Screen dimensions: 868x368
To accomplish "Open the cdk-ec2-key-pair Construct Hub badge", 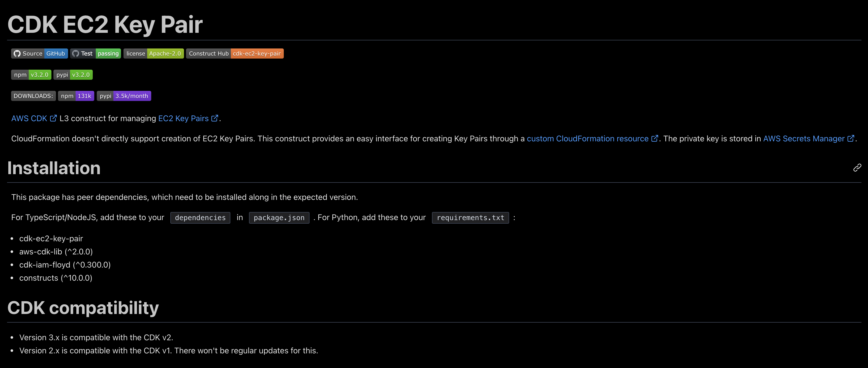I will [x=235, y=53].
